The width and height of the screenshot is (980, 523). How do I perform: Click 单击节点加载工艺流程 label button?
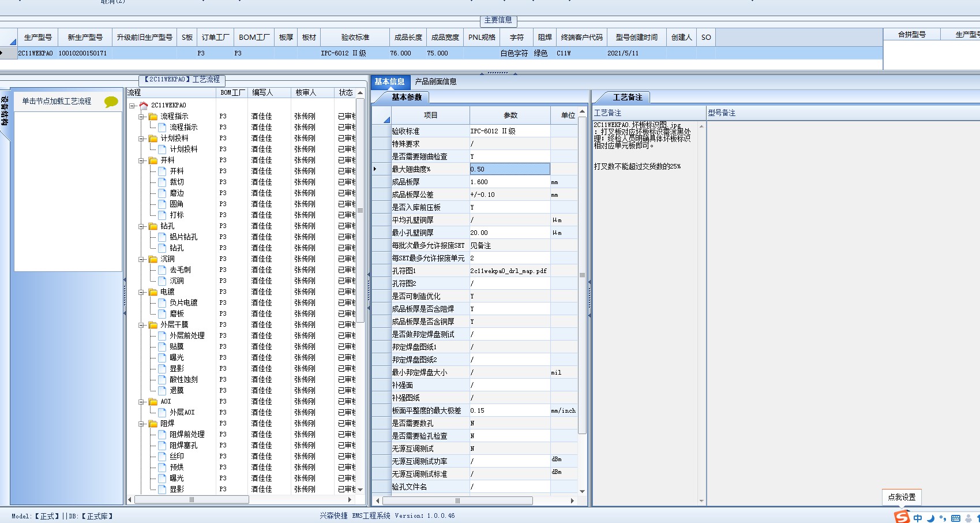[57, 102]
